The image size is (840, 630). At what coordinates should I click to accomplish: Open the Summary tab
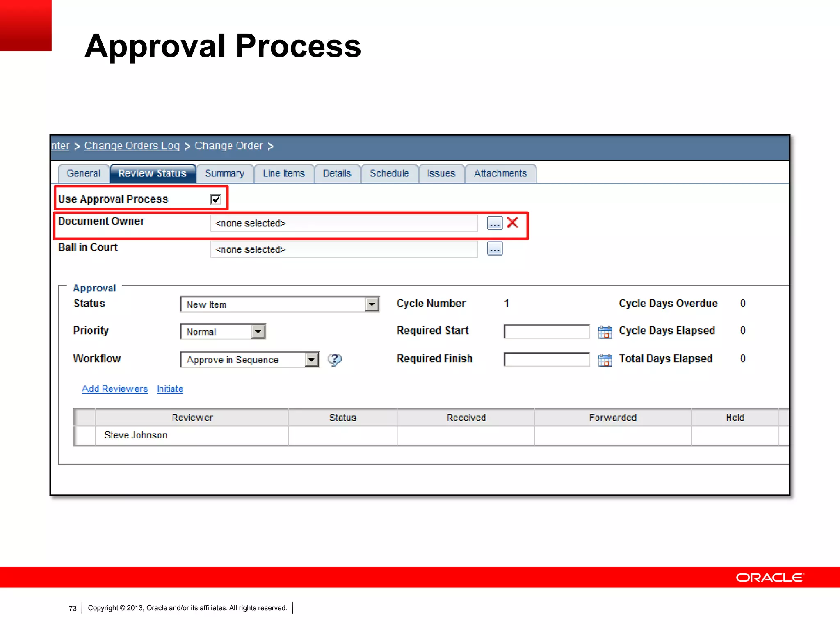(x=225, y=173)
